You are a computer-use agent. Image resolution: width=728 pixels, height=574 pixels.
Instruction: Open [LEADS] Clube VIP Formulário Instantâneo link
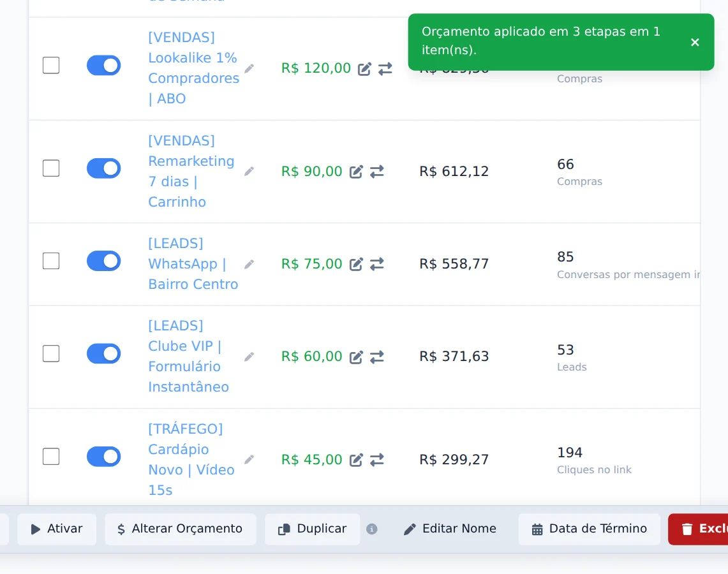point(188,357)
